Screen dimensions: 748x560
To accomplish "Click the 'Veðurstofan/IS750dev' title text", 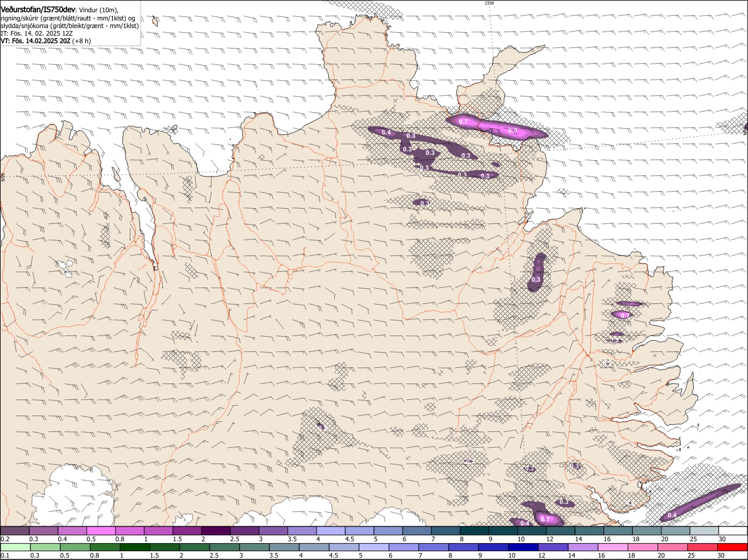I will tap(38, 10).
